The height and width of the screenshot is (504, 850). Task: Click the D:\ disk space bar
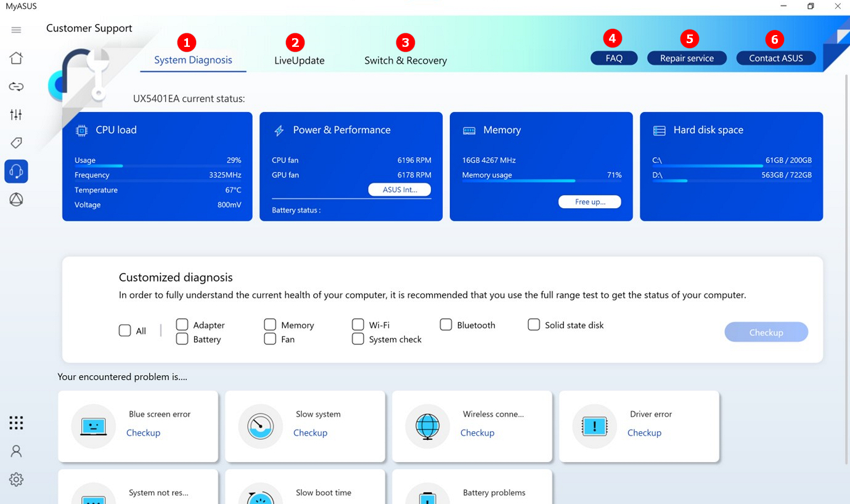pos(732,181)
